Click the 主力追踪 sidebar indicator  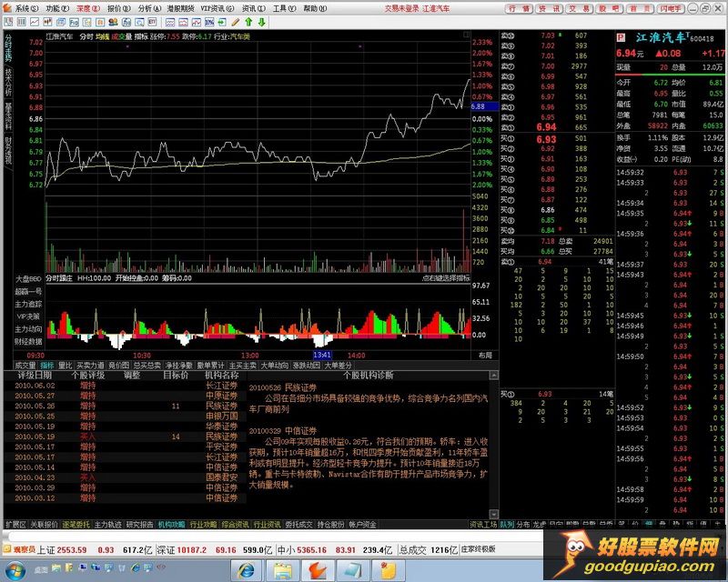(x=28, y=304)
